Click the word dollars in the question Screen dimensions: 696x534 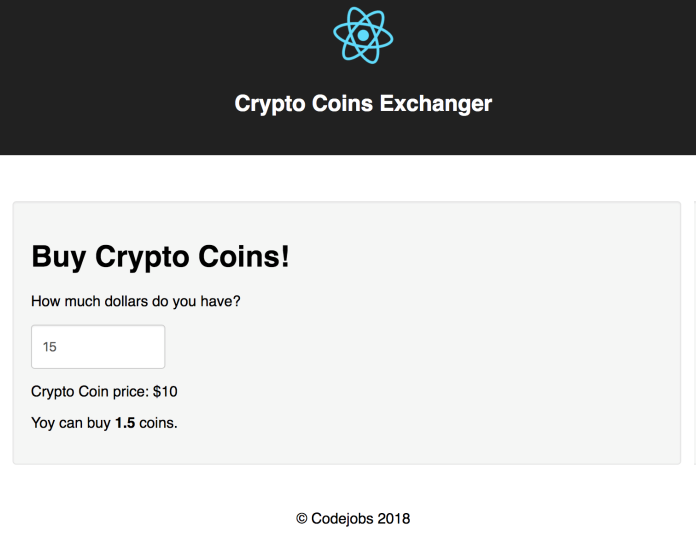pos(123,301)
